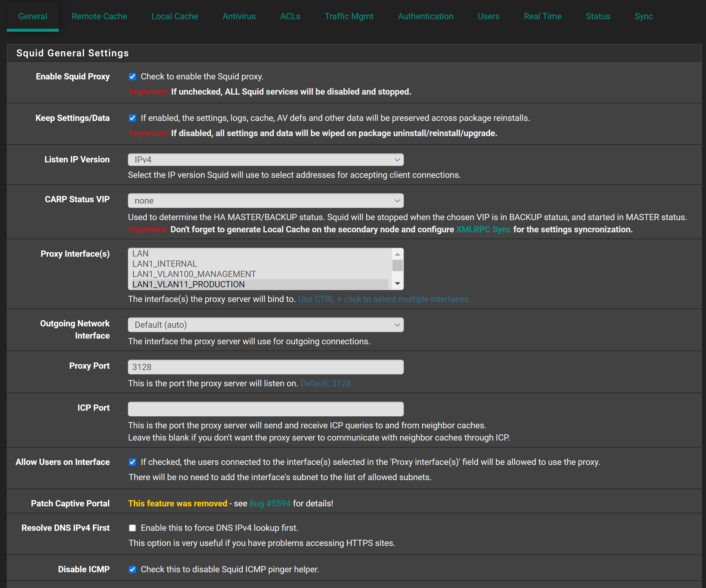Toggle Allow Users on Interface checkbox

coord(133,462)
